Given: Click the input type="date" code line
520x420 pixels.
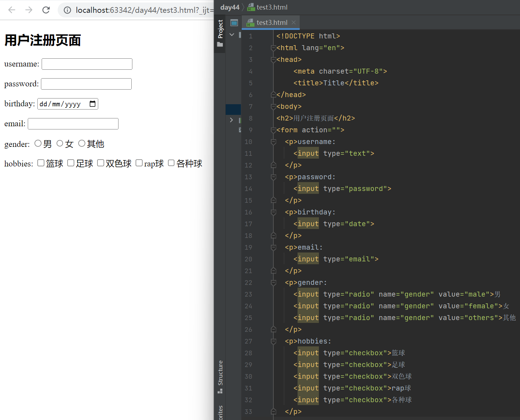Looking at the screenshot, I should coord(334,224).
